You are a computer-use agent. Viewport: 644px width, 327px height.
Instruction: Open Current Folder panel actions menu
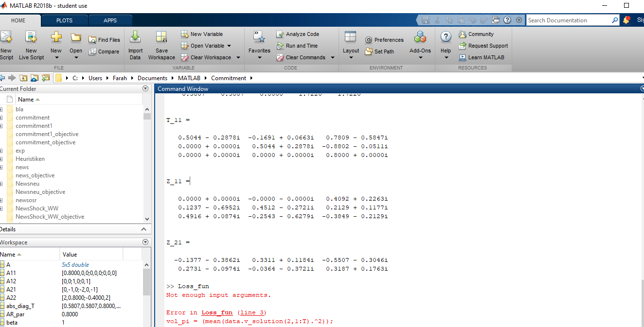point(145,89)
